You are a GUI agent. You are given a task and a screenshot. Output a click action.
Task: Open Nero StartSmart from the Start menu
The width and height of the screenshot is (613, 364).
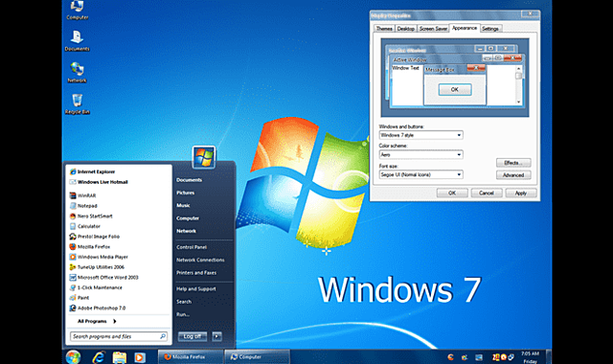click(91, 216)
